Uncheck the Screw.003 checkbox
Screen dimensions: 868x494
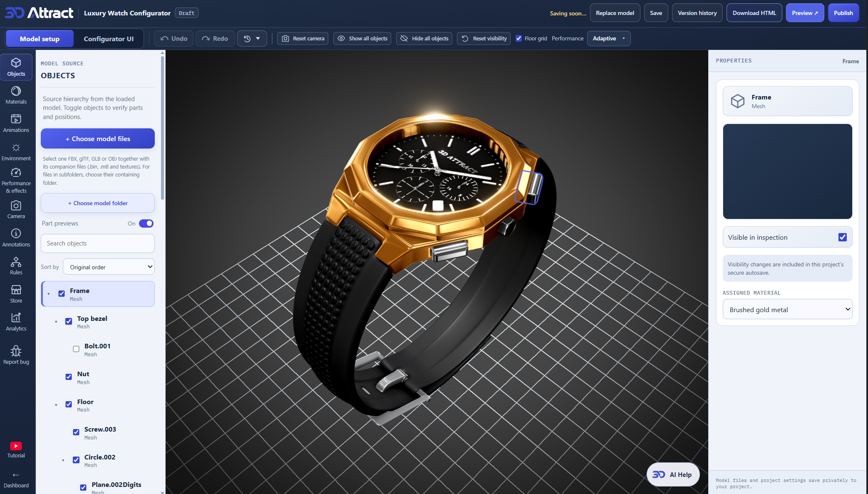76,432
